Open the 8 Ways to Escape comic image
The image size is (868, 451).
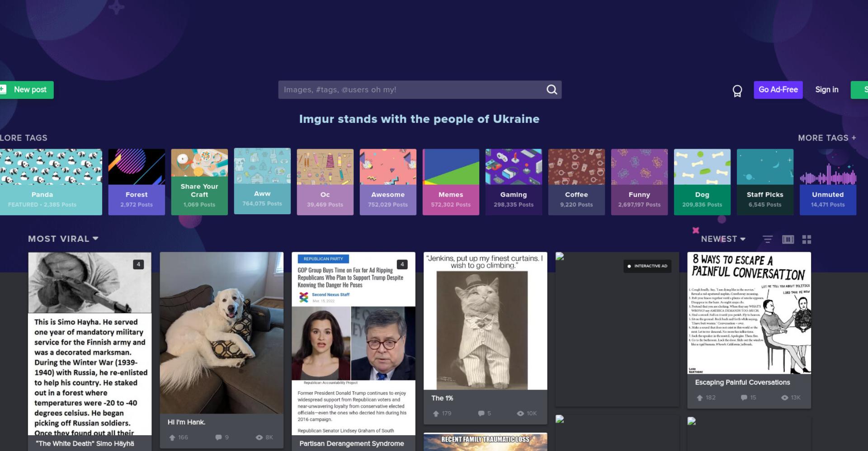click(x=749, y=313)
